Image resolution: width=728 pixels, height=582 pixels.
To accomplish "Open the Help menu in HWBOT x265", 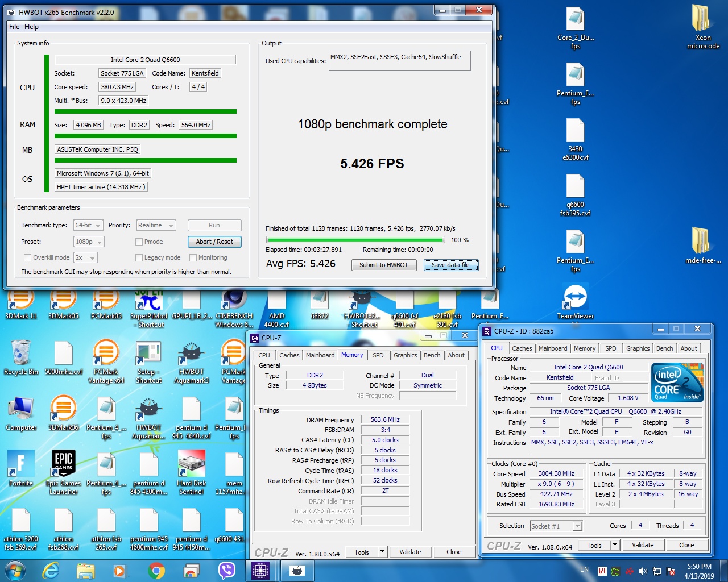I will [x=31, y=27].
